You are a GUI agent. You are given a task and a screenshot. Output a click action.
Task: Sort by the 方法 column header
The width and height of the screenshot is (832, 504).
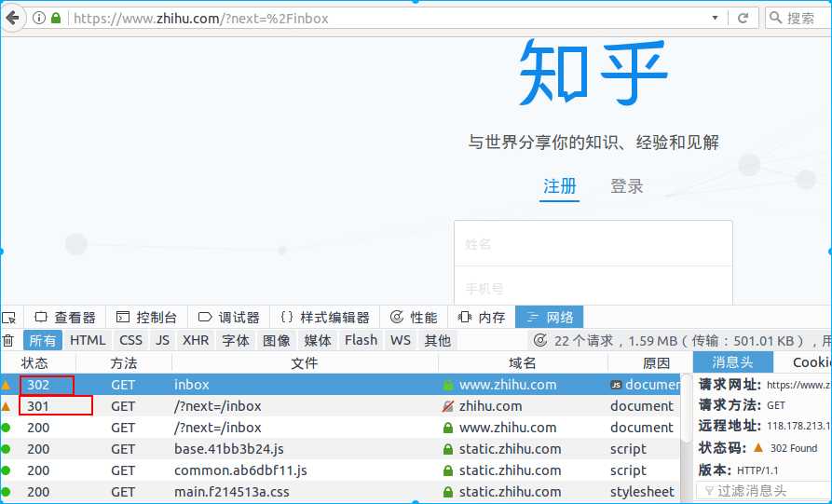pos(124,363)
